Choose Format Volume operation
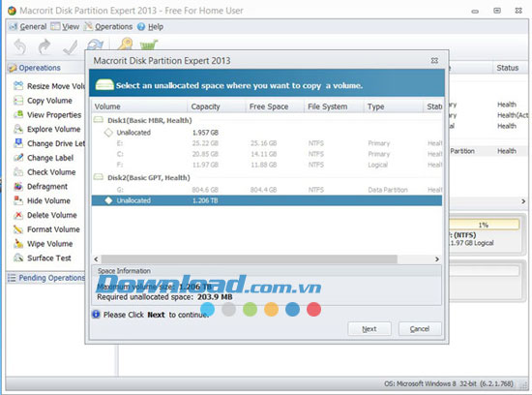 tap(46, 229)
